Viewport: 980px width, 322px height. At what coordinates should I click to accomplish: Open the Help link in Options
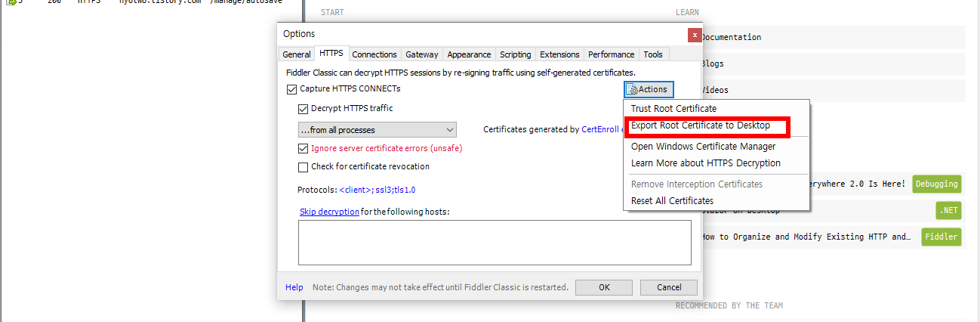294,287
